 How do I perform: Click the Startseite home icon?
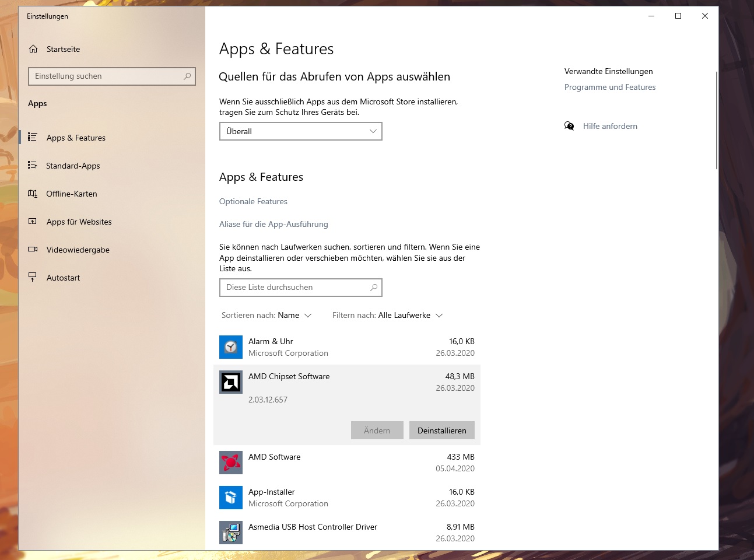tap(33, 49)
